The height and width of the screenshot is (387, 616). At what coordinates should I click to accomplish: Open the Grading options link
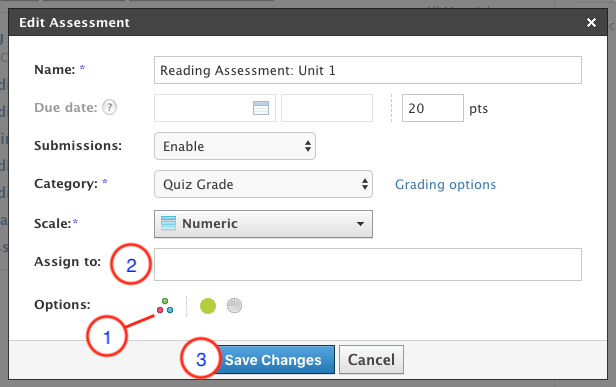click(446, 184)
